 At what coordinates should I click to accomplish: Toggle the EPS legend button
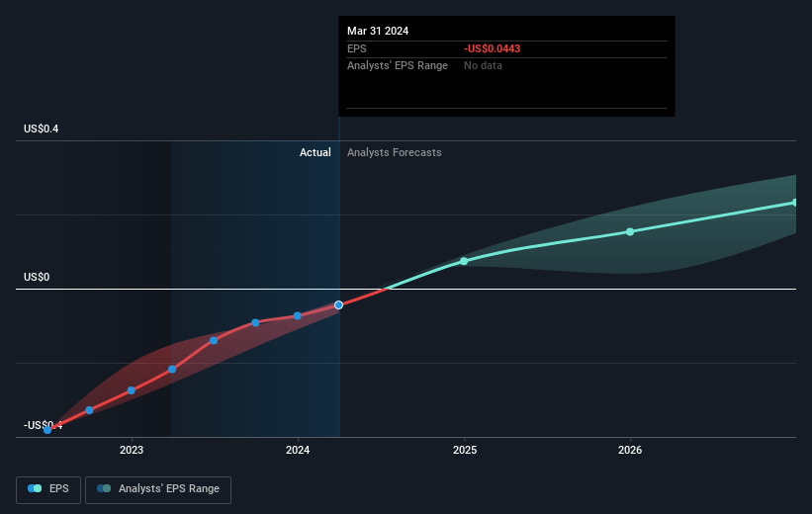(48, 489)
